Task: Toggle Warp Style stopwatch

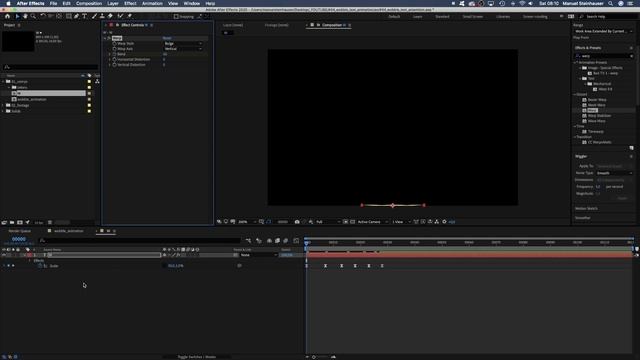Action: tap(115, 43)
